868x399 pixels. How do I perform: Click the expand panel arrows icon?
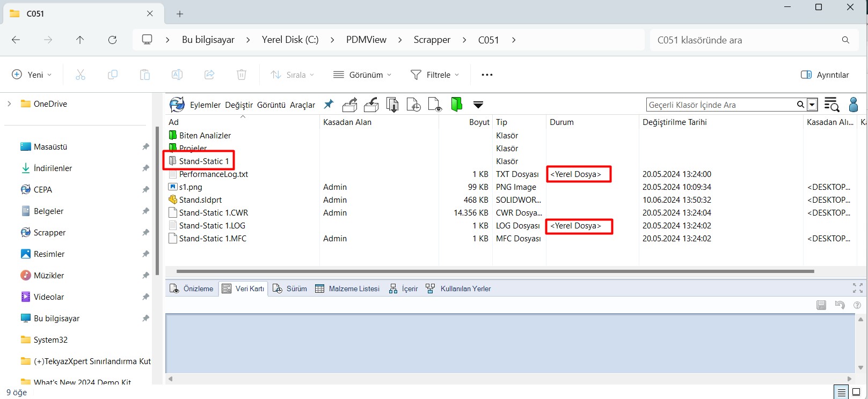pyautogui.click(x=858, y=288)
